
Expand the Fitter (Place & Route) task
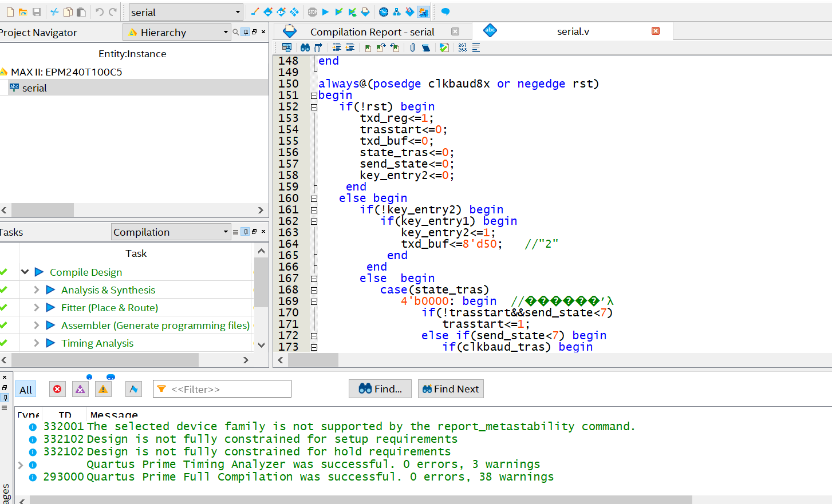(x=37, y=308)
